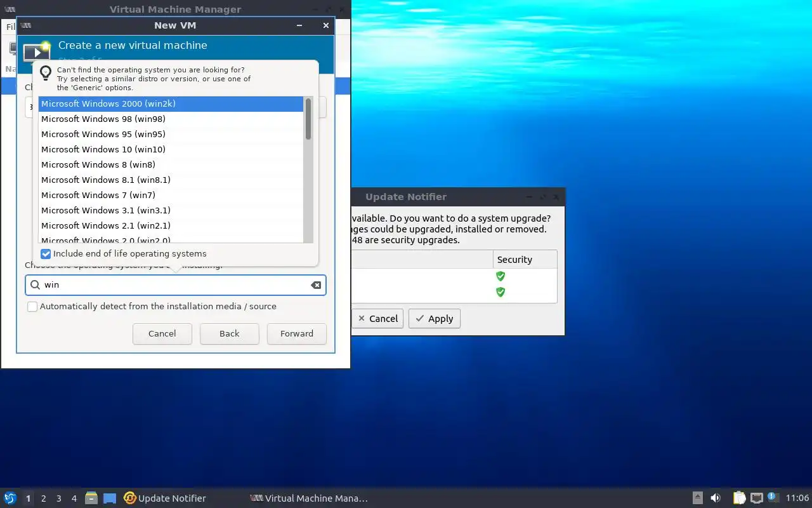
Task: Close the Update Notifier window
Action: 556,197
